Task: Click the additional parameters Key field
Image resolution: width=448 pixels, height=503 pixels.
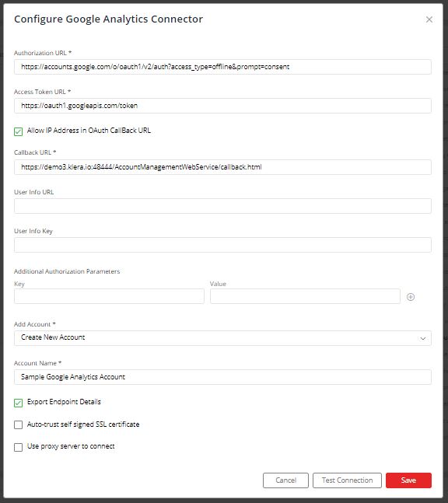Action: (109, 296)
